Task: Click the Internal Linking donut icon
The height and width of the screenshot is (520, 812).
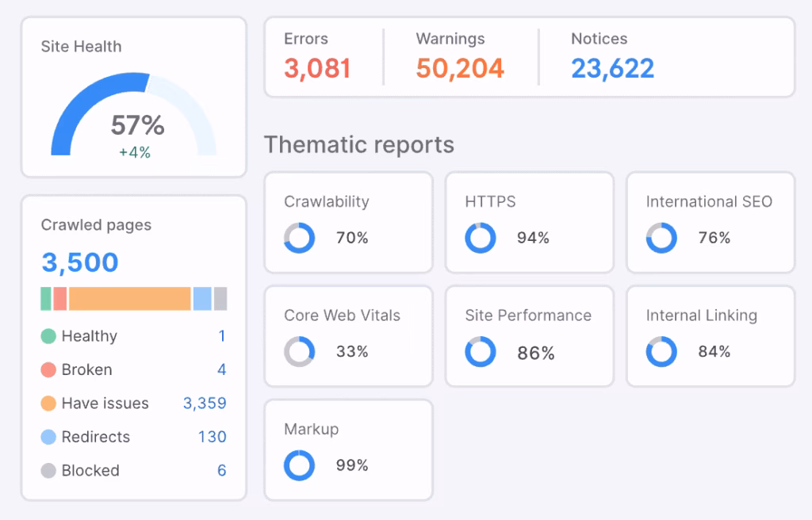Action: (661, 352)
